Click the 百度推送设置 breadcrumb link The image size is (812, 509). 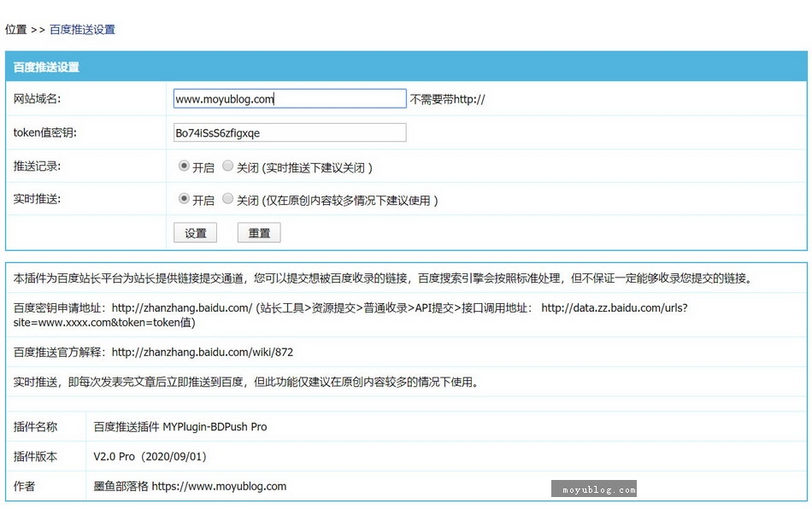coord(82,29)
